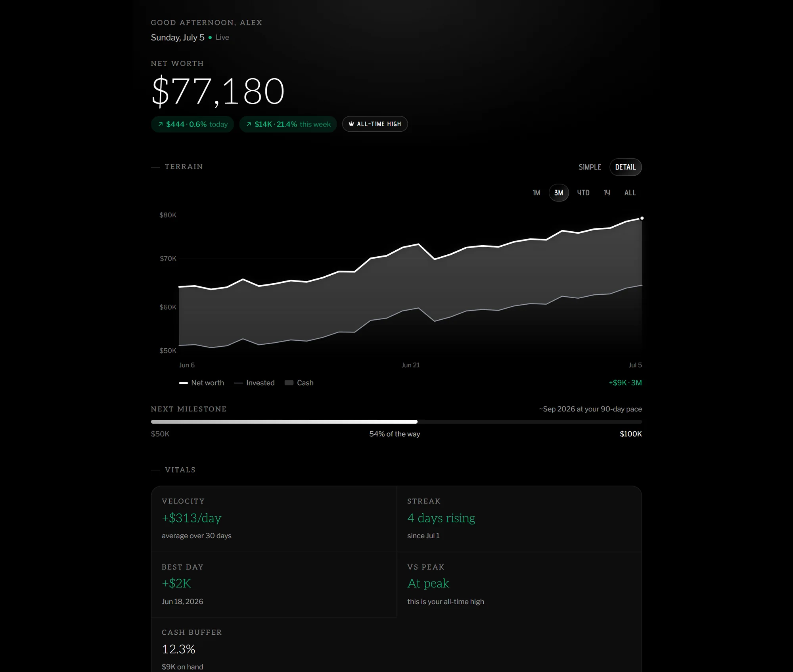This screenshot has width=793, height=672.
Task: Click the $77,180 net worth value
Action: (218, 91)
